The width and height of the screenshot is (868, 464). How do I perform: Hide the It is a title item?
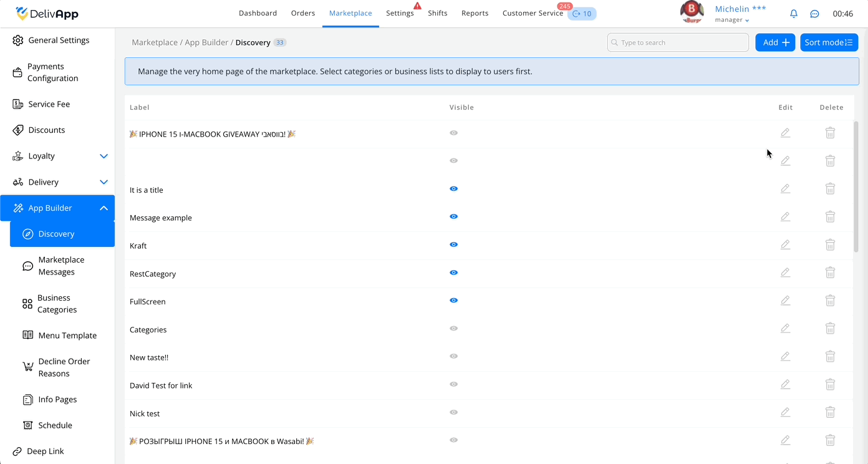point(454,188)
